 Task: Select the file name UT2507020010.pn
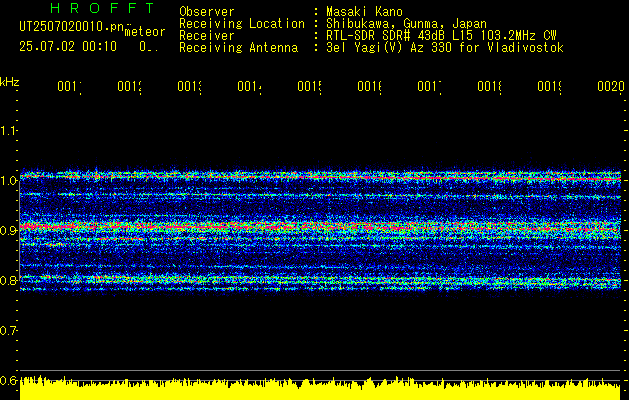pos(71,27)
